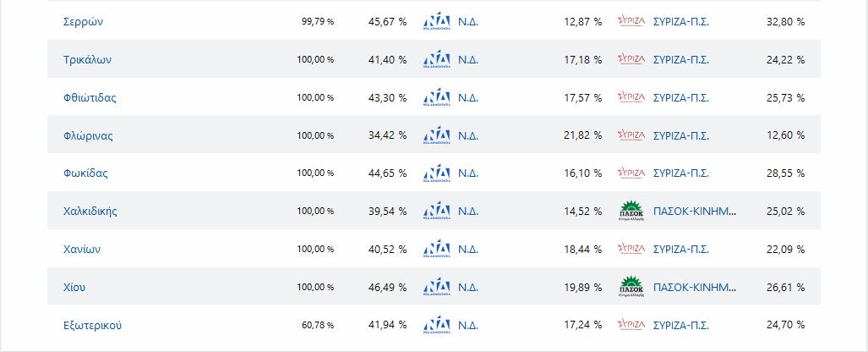868x352 pixels.
Task: Open the Φωκίδας district link
Action: point(85,173)
